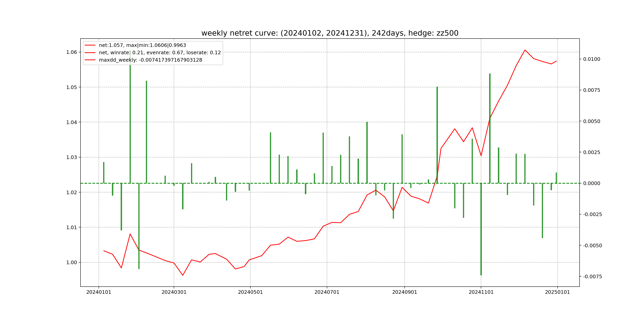Viewport: 644px width, 322px height.
Task: Click the maxdd_weekly legend entry
Action: tap(150, 60)
